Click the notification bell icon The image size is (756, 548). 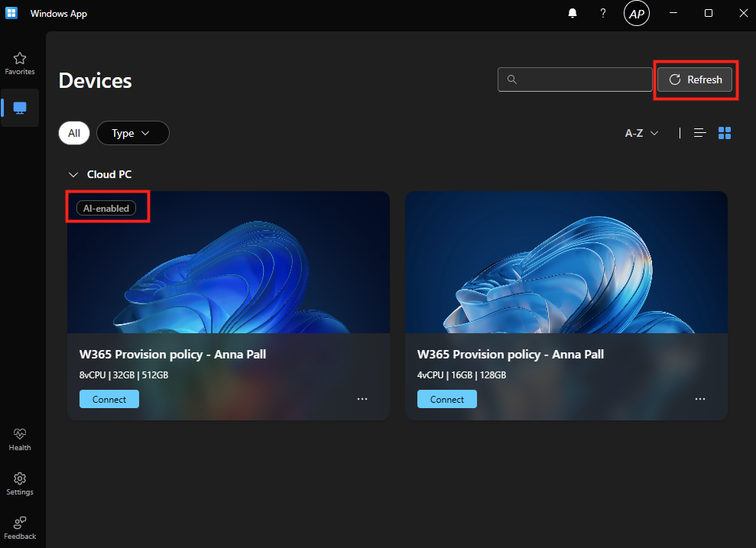573,14
